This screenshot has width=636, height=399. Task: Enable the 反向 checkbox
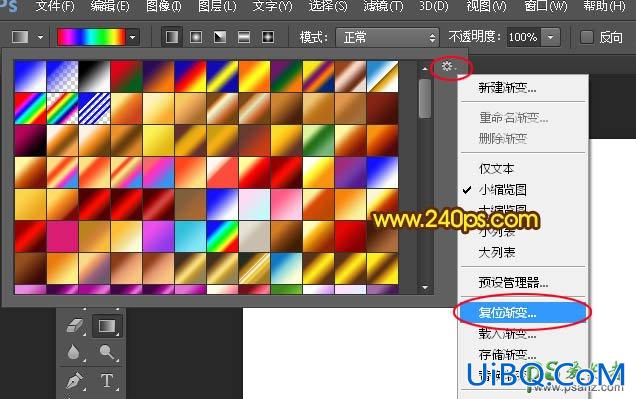587,37
